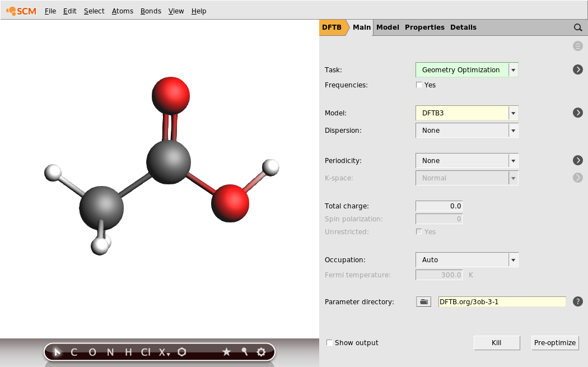The width and height of the screenshot is (588, 367).
Task: Open the Periodicity dropdown
Action: point(467,161)
